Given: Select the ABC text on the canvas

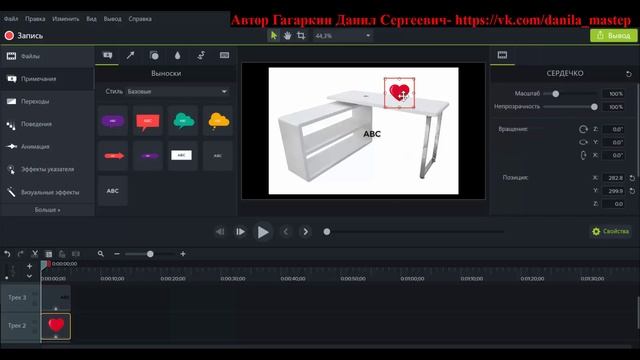Looking at the screenshot, I should click(372, 134).
